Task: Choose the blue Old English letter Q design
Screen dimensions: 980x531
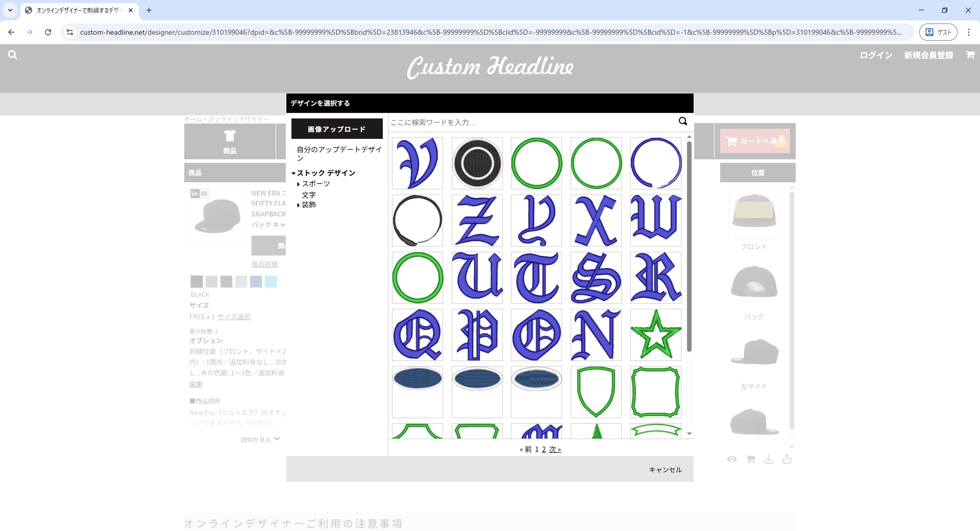Action: tap(417, 335)
